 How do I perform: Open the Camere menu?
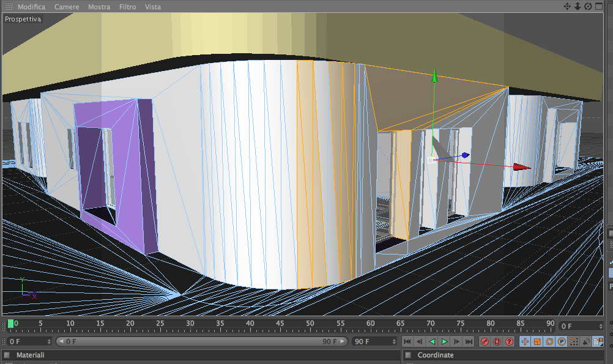pos(67,7)
